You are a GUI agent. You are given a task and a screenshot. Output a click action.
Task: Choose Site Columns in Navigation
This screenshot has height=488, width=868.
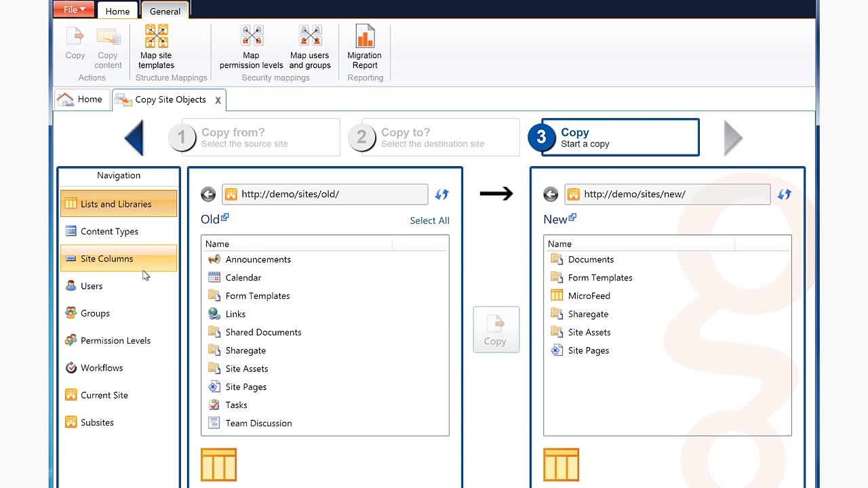[119, 258]
